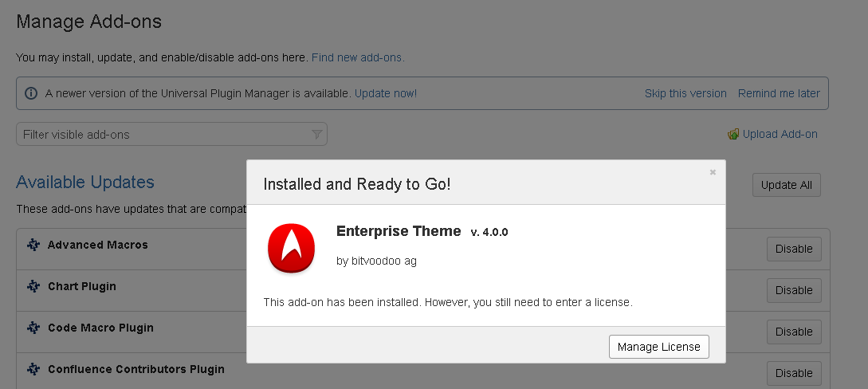Click Confluence Contributors Plugin puzzle icon

pos(33,369)
